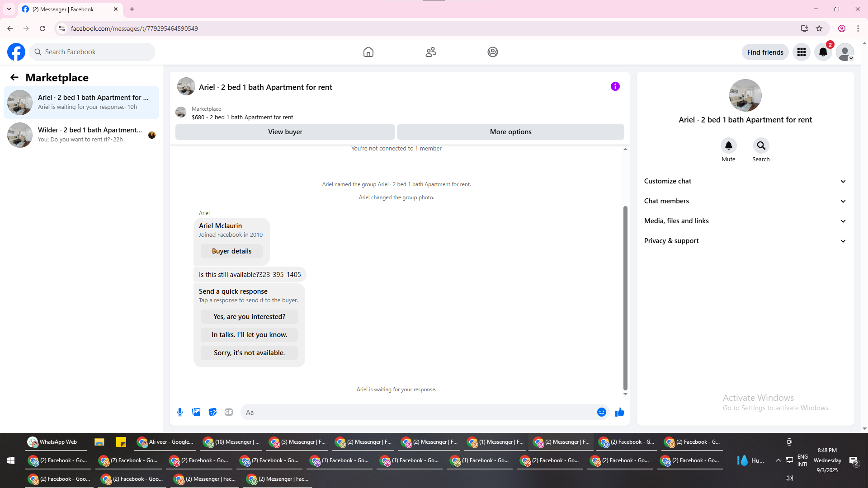This screenshot has height=488, width=868.
Task: Attach a photo file icon
Action: tap(196, 412)
